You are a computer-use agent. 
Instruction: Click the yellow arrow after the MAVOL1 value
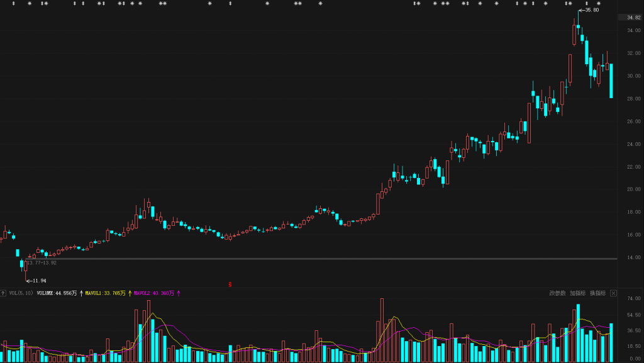[x=130, y=293]
